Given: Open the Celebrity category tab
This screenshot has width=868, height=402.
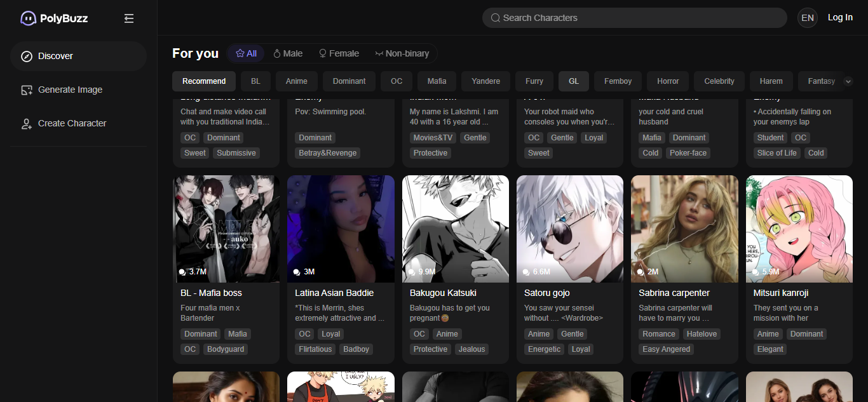Looking at the screenshot, I should pos(719,81).
